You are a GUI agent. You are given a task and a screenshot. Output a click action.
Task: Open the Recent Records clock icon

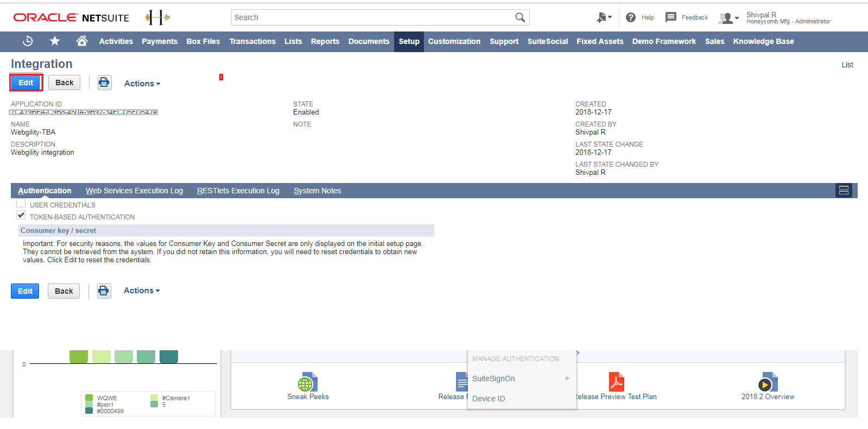(28, 41)
